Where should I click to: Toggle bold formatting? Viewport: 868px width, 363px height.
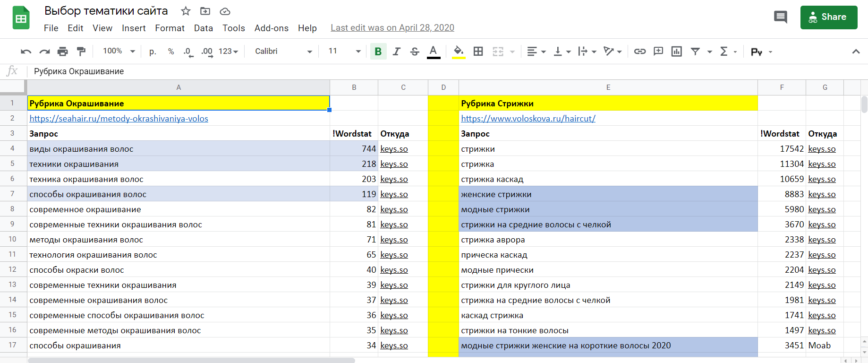click(378, 52)
